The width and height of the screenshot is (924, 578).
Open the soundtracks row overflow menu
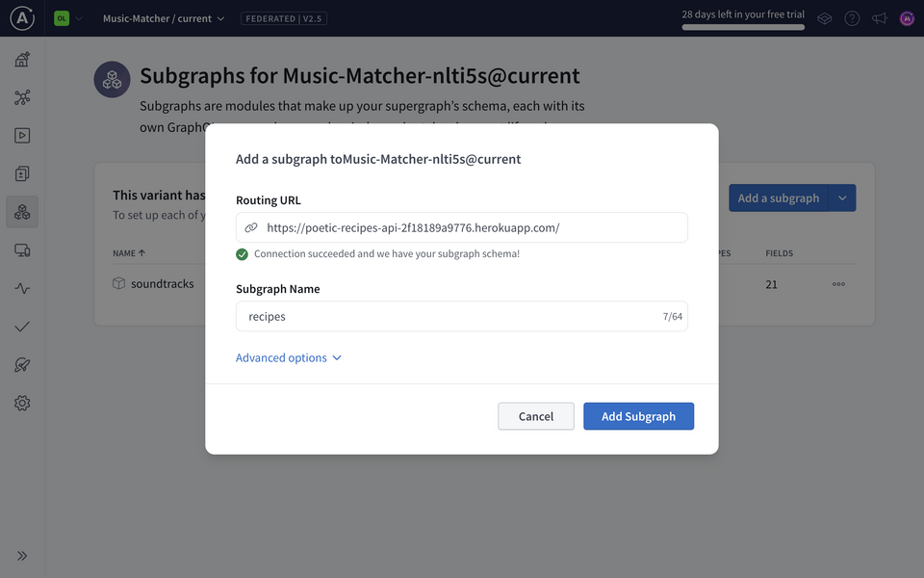click(x=838, y=283)
